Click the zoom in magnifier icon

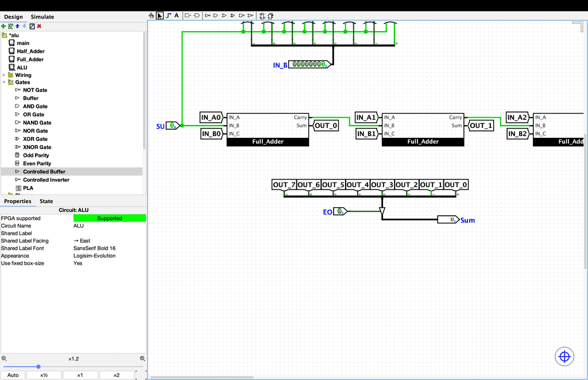142,358
